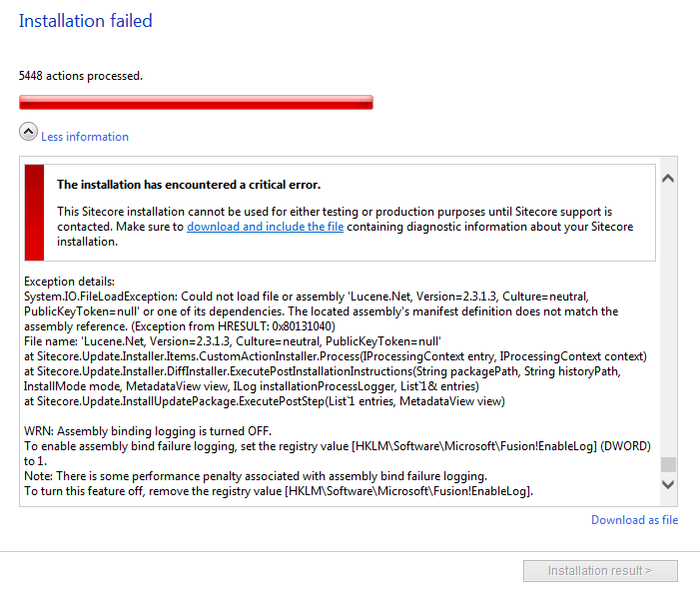Viewport: 700px width, 598px height.
Task: Click the Installation result button
Action: click(600, 571)
